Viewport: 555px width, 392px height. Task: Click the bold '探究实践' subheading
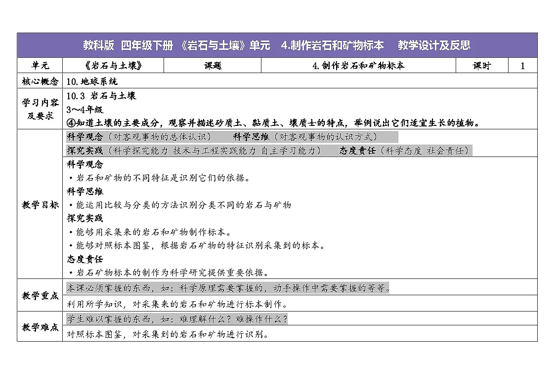click(85, 218)
